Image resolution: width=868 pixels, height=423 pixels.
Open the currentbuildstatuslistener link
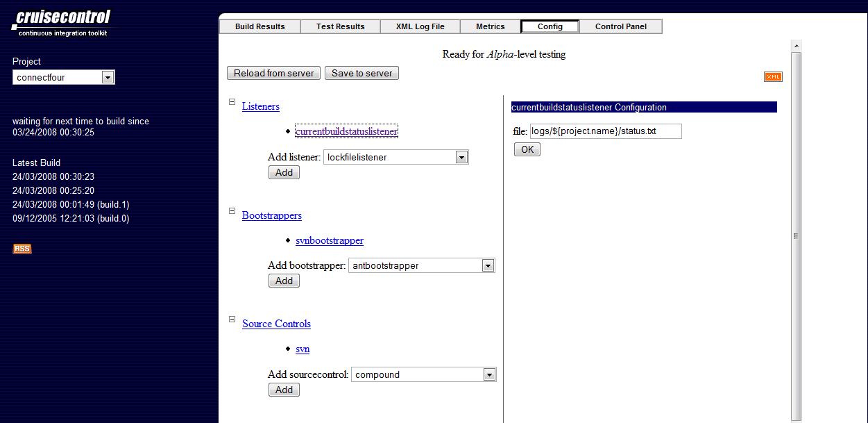(346, 131)
